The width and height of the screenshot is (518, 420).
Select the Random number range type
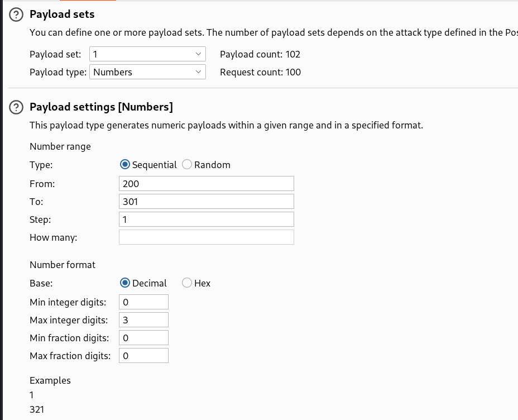point(187,165)
